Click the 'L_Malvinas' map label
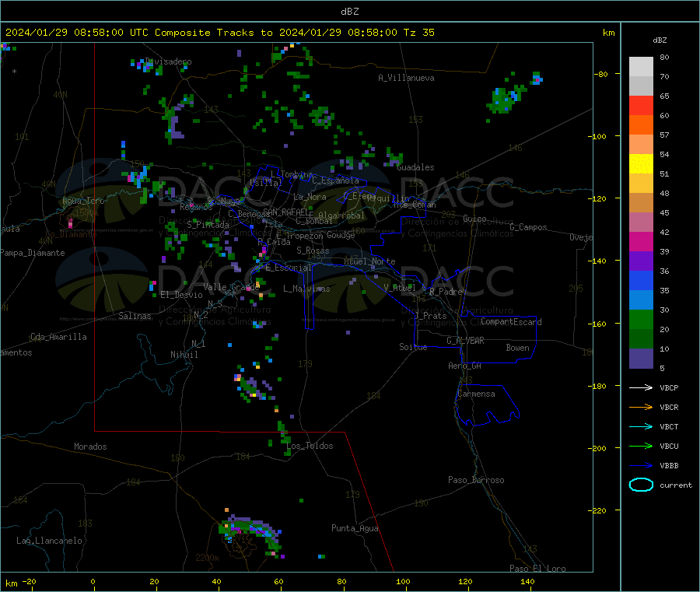700x592 pixels. point(306,289)
